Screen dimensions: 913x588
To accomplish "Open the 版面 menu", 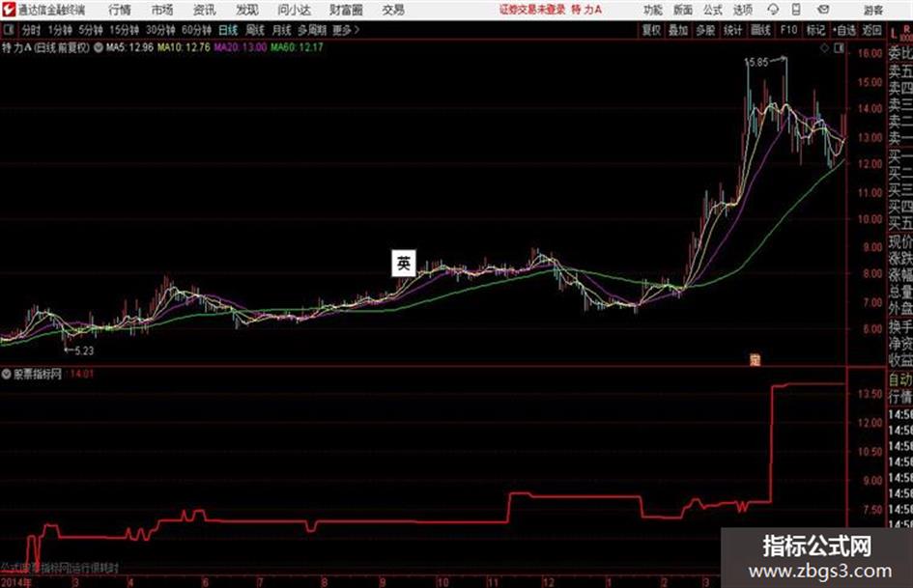I will coord(682,10).
